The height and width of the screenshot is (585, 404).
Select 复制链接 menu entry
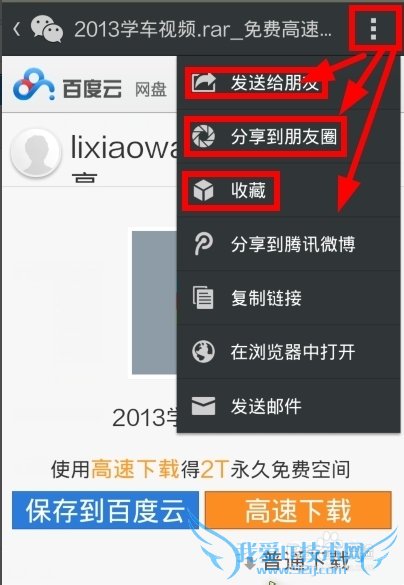(289, 298)
